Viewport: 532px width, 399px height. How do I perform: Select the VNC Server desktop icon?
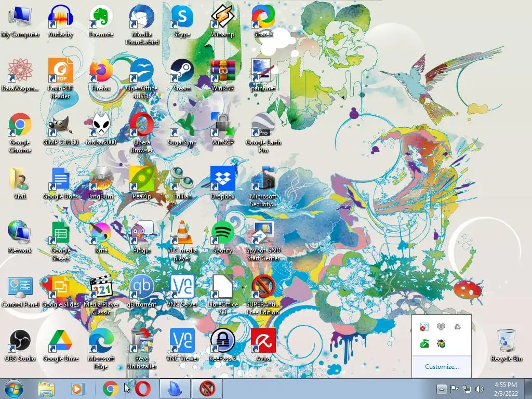click(x=182, y=291)
